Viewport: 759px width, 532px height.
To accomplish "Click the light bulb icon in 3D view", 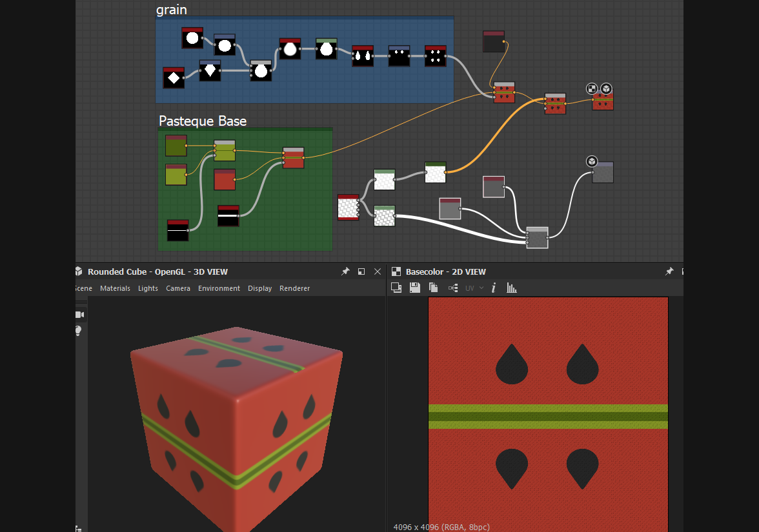I will pos(79,331).
